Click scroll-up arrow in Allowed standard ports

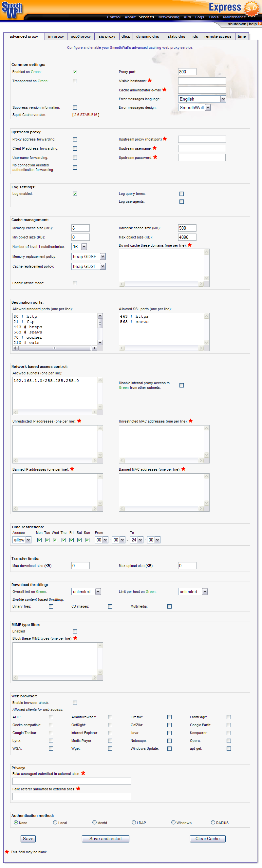point(100,316)
